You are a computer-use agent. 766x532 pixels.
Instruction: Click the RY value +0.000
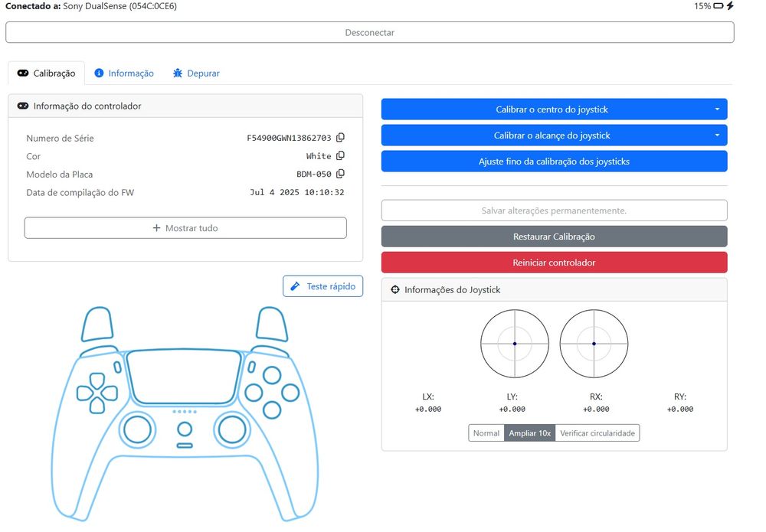pos(680,409)
